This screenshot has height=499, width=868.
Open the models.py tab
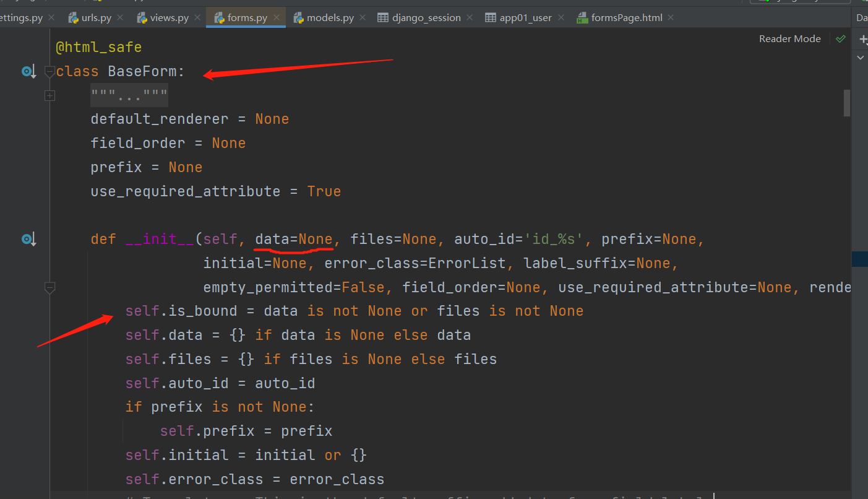[330, 17]
